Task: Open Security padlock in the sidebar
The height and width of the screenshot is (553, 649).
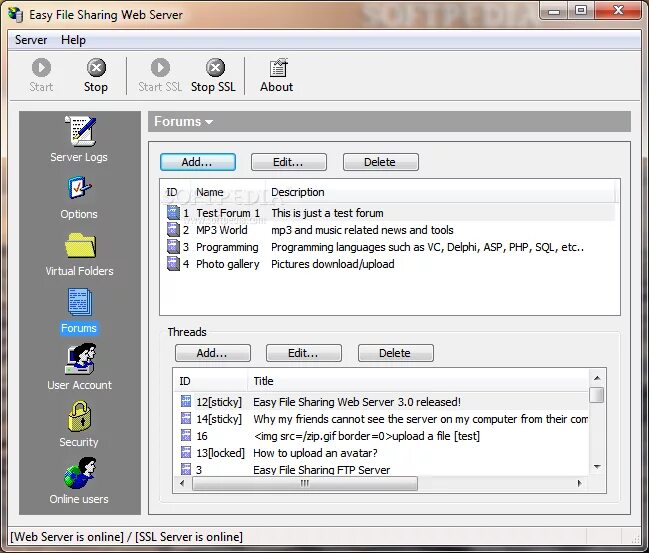Action: [x=79, y=416]
